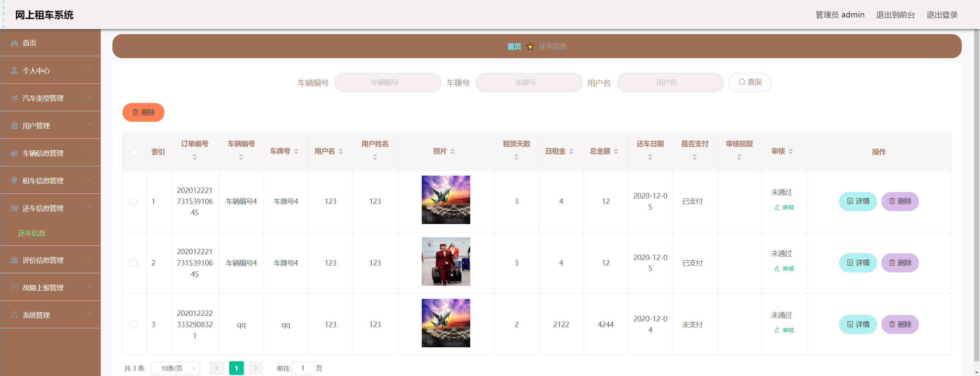The image size is (980, 376).
Task: Click the 查询 search button
Action: (750, 82)
